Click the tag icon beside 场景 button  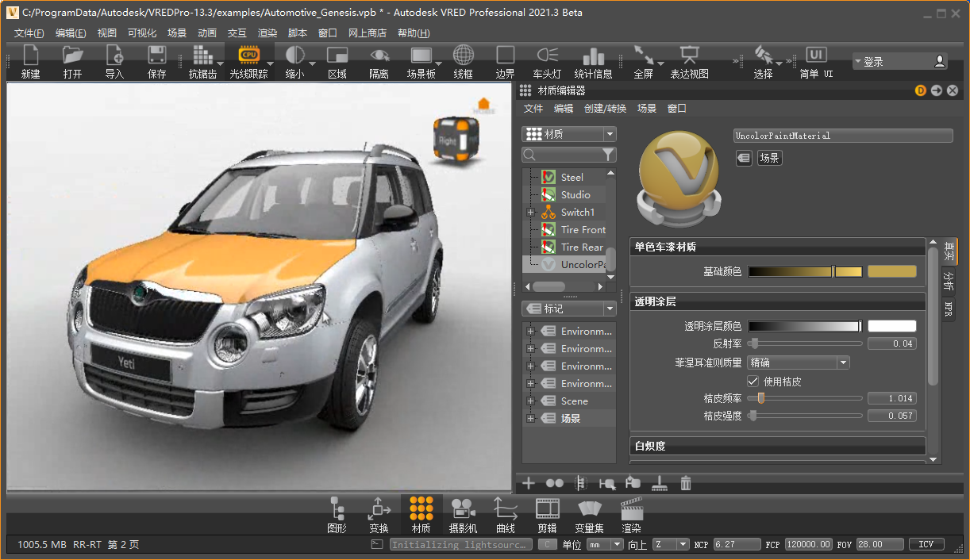pos(744,158)
